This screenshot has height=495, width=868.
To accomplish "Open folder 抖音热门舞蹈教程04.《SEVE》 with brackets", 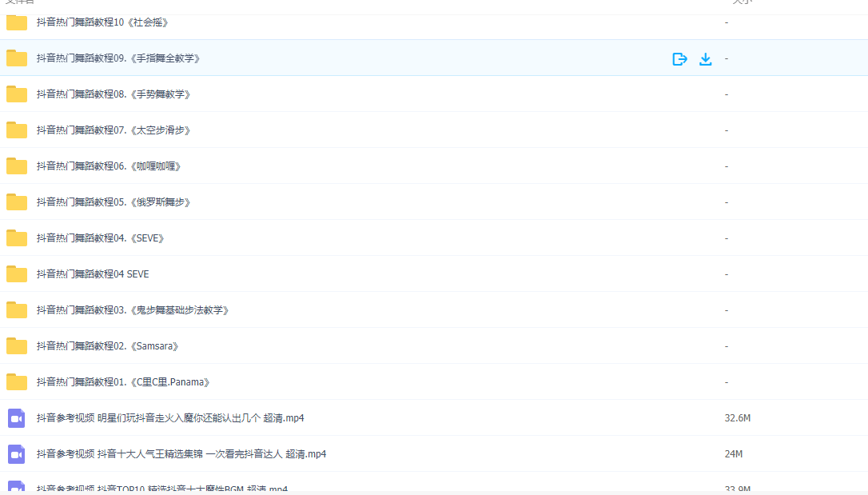I will point(100,238).
